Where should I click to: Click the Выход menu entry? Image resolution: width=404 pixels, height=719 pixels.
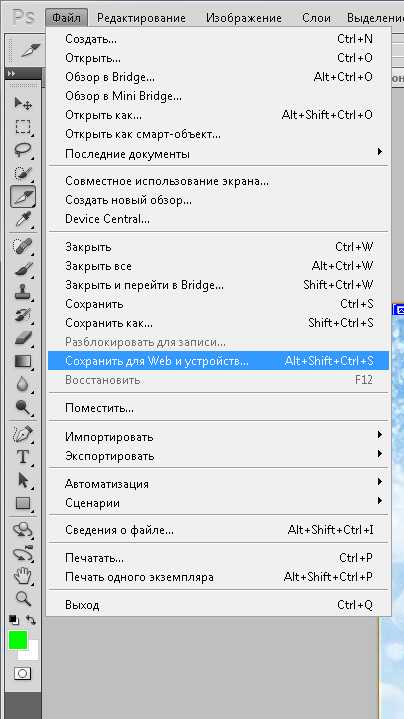pos(218,605)
